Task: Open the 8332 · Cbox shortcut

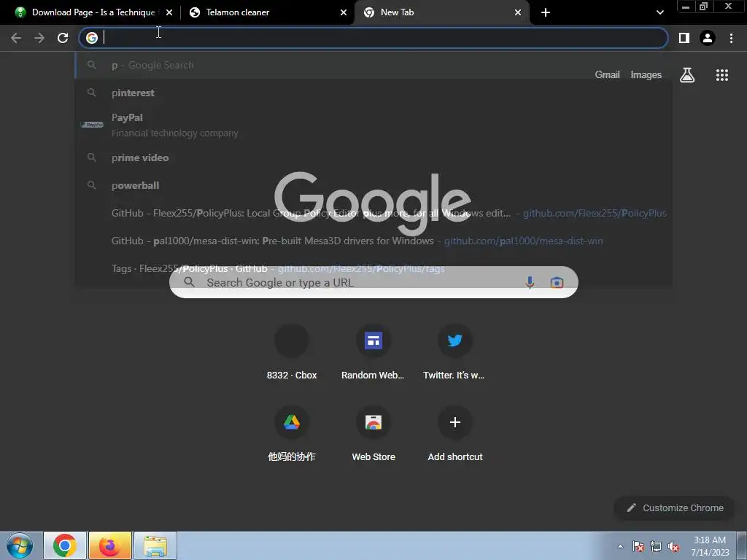Action: point(292,353)
